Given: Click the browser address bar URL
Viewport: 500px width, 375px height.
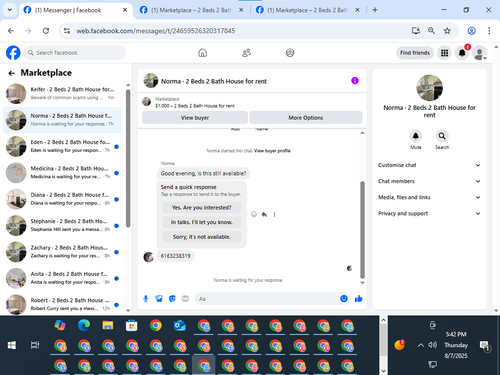Looking at the screenshot, I should [156, 31].
